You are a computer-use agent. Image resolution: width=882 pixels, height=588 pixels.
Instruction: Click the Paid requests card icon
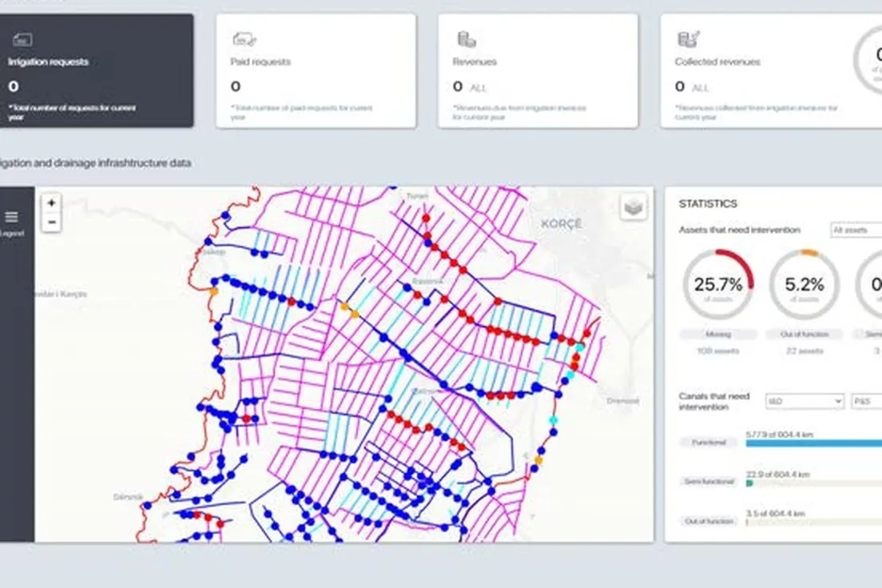(244, 39)
